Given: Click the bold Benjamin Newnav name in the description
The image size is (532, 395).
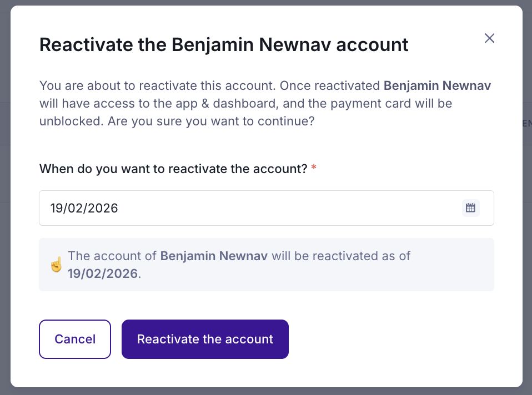Looking at the screenshot, I should [438, 87].
